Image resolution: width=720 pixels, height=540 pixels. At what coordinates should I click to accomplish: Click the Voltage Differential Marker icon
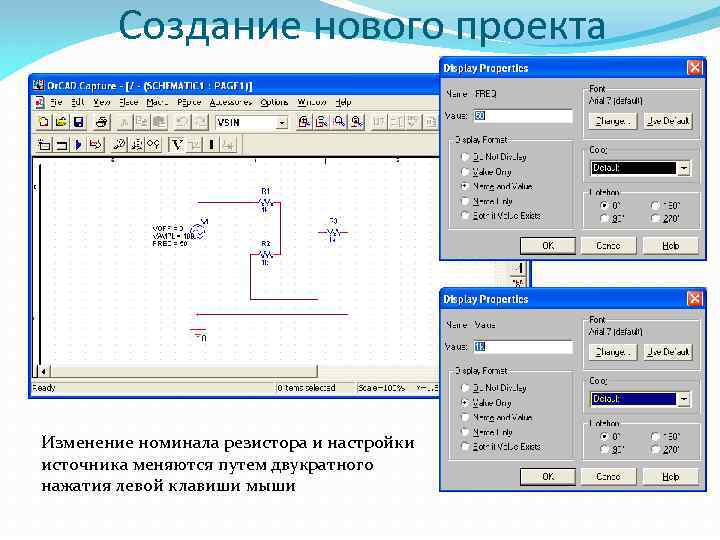click(x=136, y=145)
